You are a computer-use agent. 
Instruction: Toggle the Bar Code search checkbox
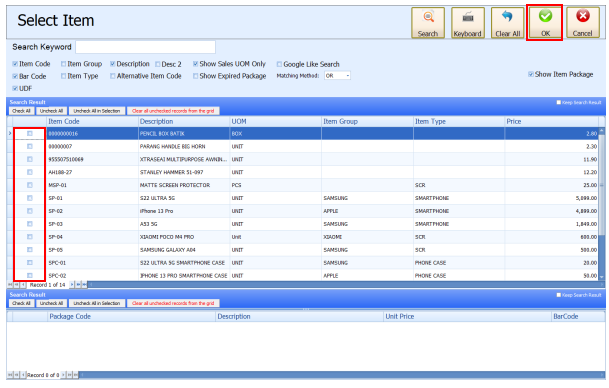pyautogui.click(x=15, y=76)
